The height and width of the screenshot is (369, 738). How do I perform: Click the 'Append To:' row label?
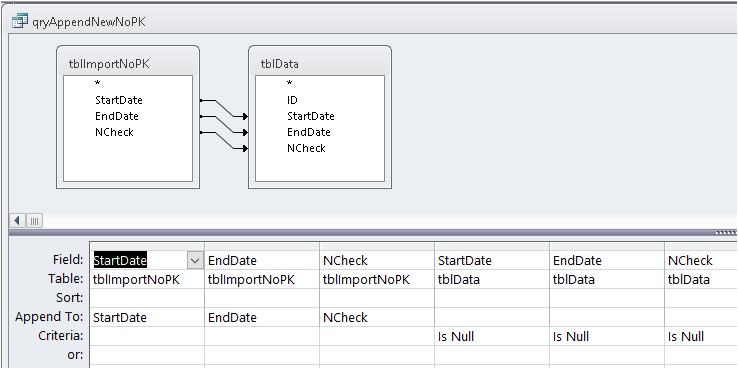point(49,317)
